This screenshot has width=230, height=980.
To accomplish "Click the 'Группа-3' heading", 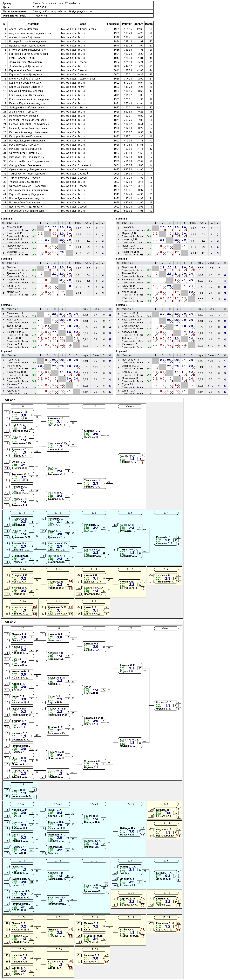I will click(7, 259).
